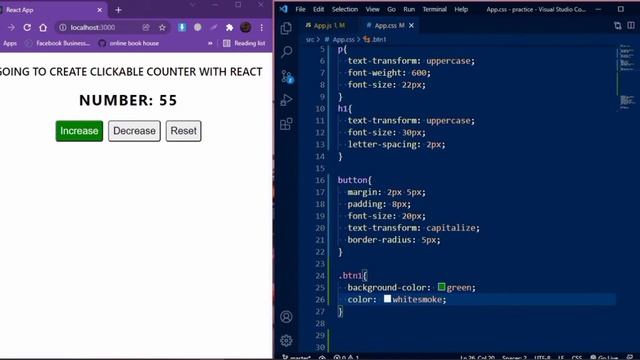Open the Manage gear menu in VS Code
The width and height of the screenshot is (640, 360).
coord(286,340)
